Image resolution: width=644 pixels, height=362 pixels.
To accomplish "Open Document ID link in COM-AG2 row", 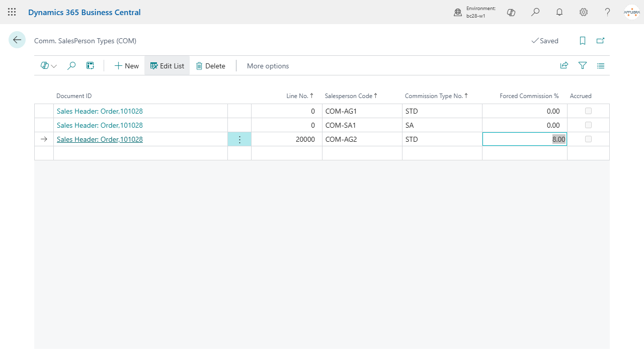I will [x=100, y=139].
